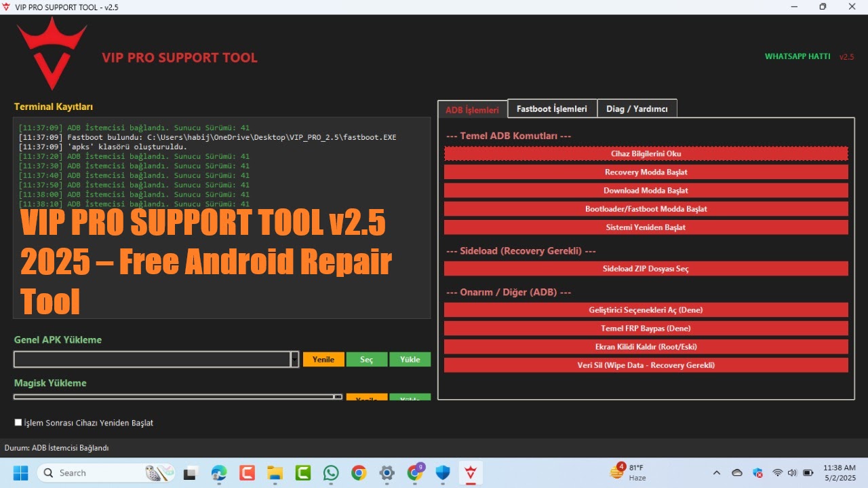Click green Seç button for APK

point(367,359)
